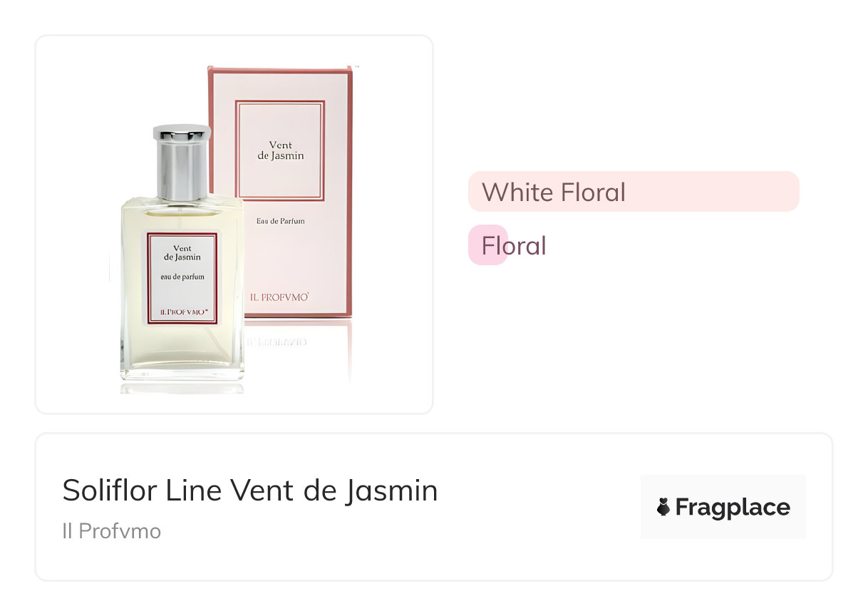The width and height of the screenshot is (868, 616).
Task: Open the Soliflor Line Vent de Jasmin title
Action: tap(250, 491)
